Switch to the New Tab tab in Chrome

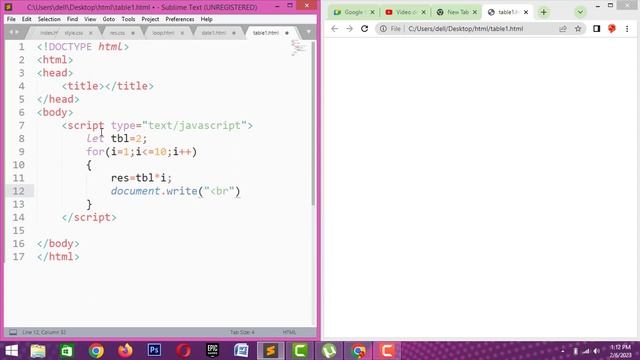click(x=457, y=12)
